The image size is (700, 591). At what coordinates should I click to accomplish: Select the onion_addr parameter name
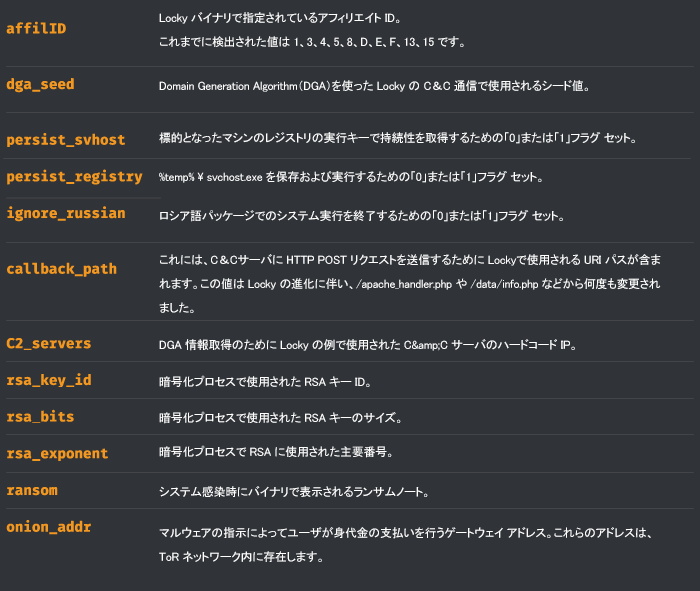pyautogui.click(x=49, y=527)
